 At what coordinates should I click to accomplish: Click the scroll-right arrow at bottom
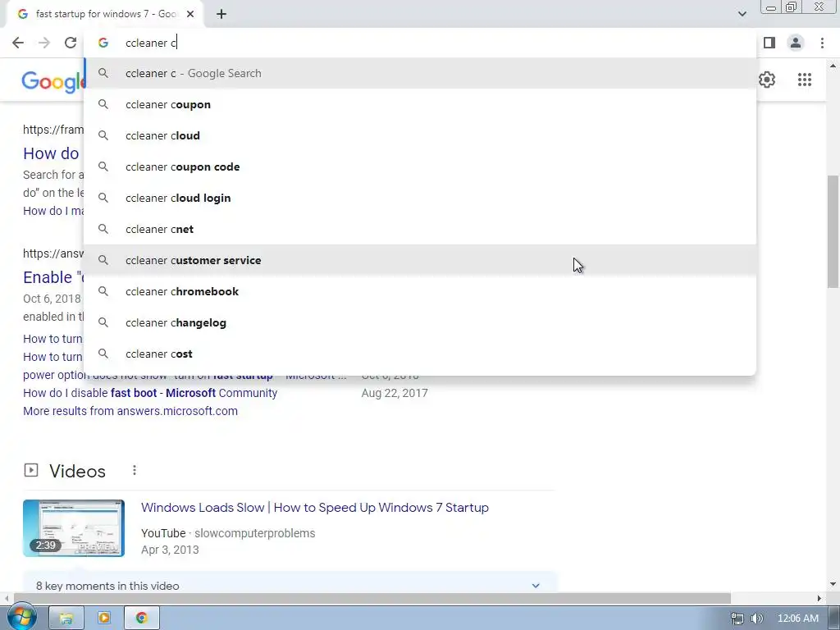[x=819, y=598]
